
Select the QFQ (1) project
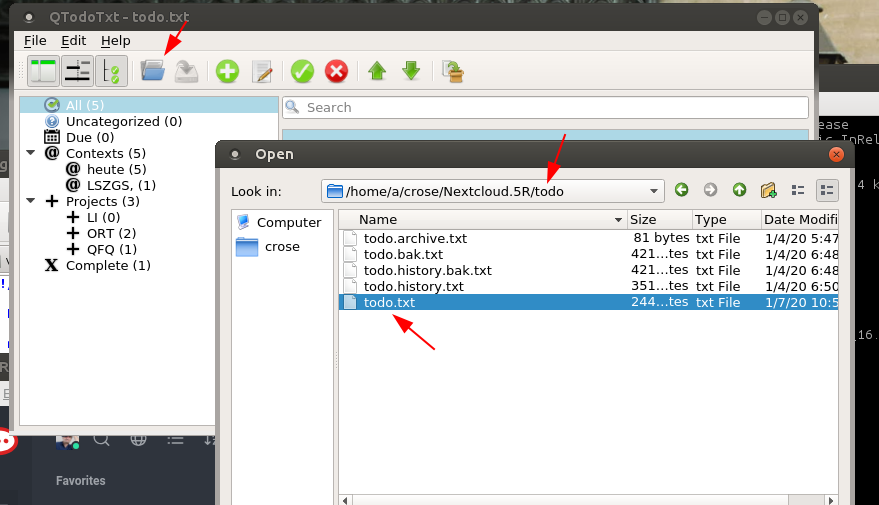point(112,249)
